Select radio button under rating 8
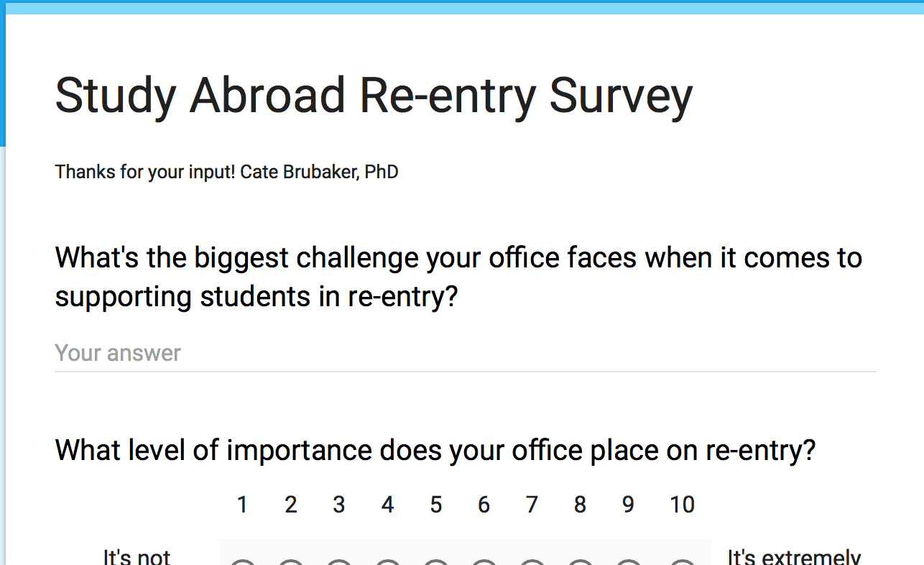924x565 pixels. coord(581,562)
